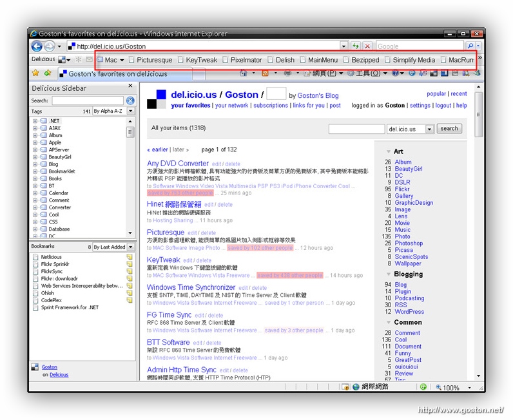Screen dimensions: 513x420
Task: Open the Simplify Media toolbar bookmark
Action: pos(410,60)
